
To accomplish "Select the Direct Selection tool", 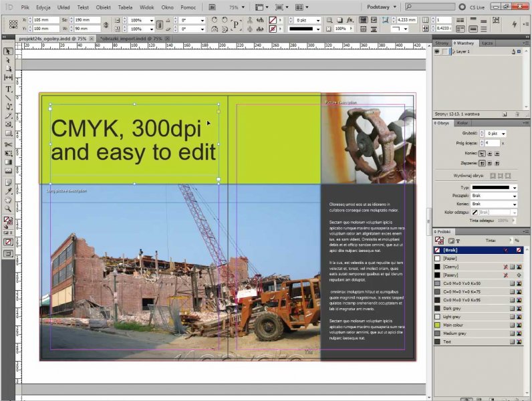I will pos(9,60).
